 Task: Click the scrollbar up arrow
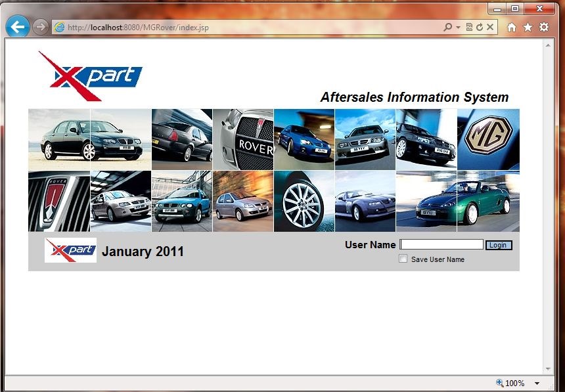tap(548, 45)
